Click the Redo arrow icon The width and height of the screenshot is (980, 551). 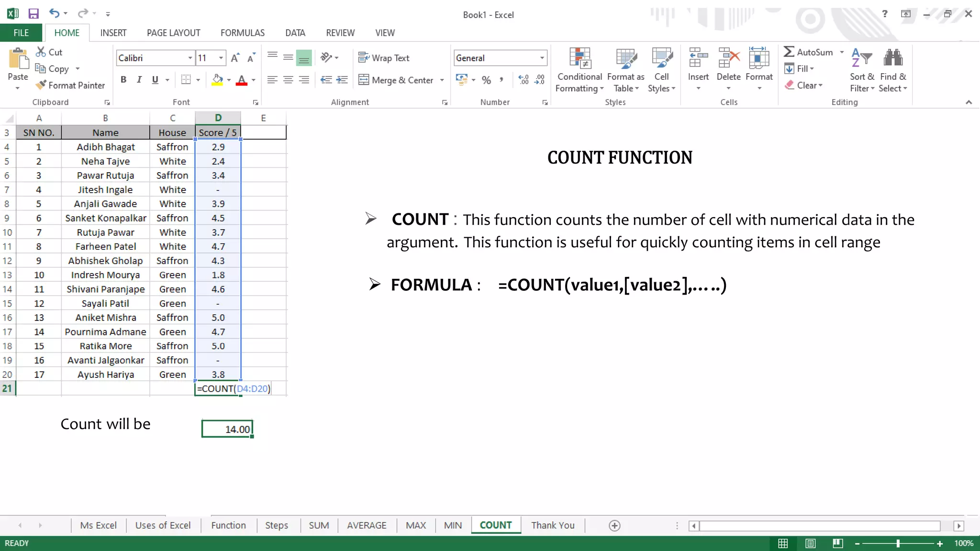click(83, 13)
